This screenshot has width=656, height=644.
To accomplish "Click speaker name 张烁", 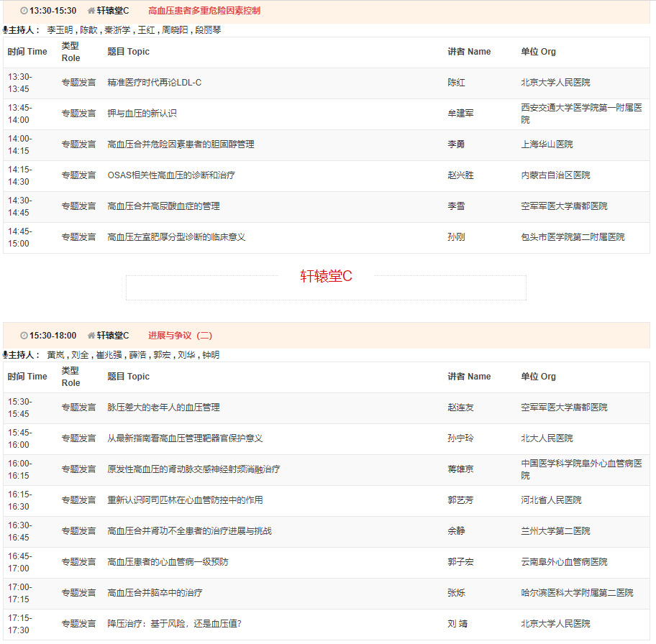I will 456,594.
